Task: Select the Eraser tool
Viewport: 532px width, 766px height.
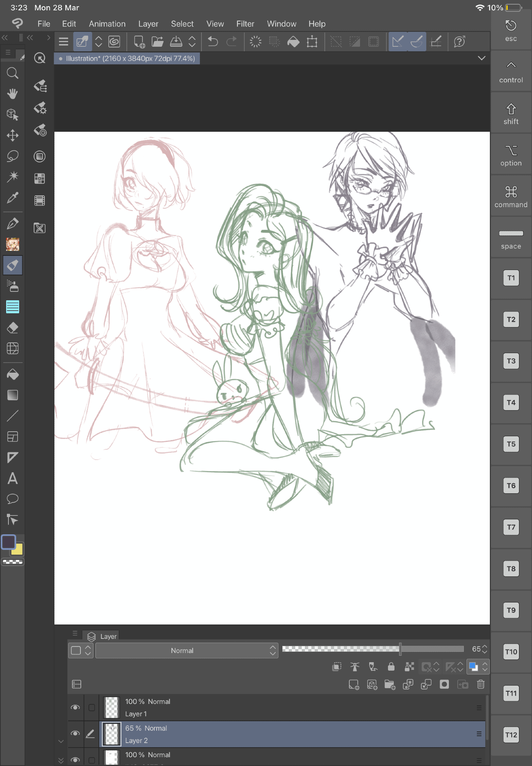Action: [13, 328]
